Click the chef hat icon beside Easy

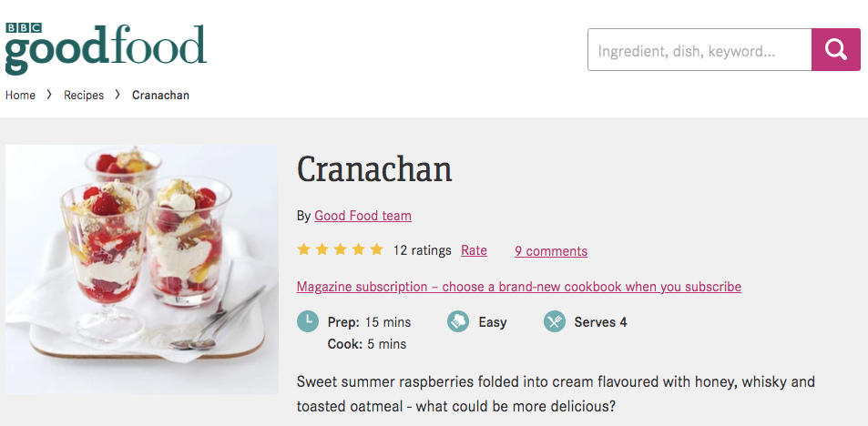click(x=458, y=321)
